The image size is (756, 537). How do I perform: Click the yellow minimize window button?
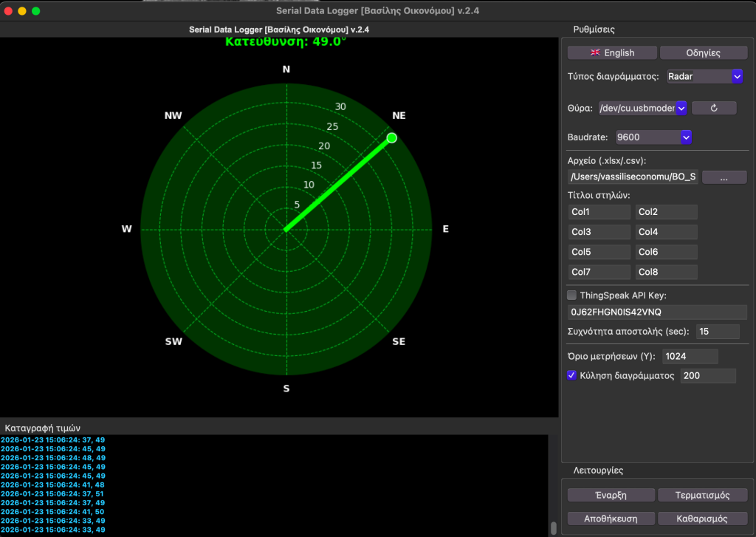22,11
